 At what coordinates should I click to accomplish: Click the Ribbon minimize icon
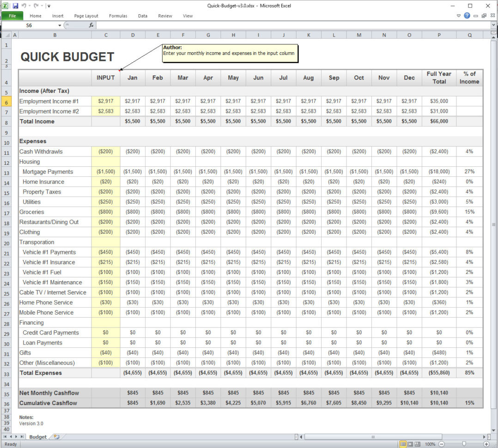coord(459,15)
